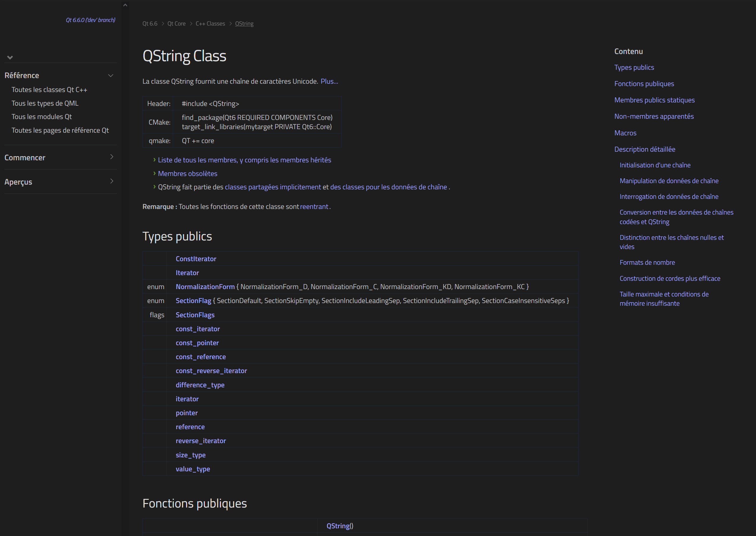The image size is (756, 536).
Task: Go to the Qt Core breadcrumb
Action: [x=176, y=24]
